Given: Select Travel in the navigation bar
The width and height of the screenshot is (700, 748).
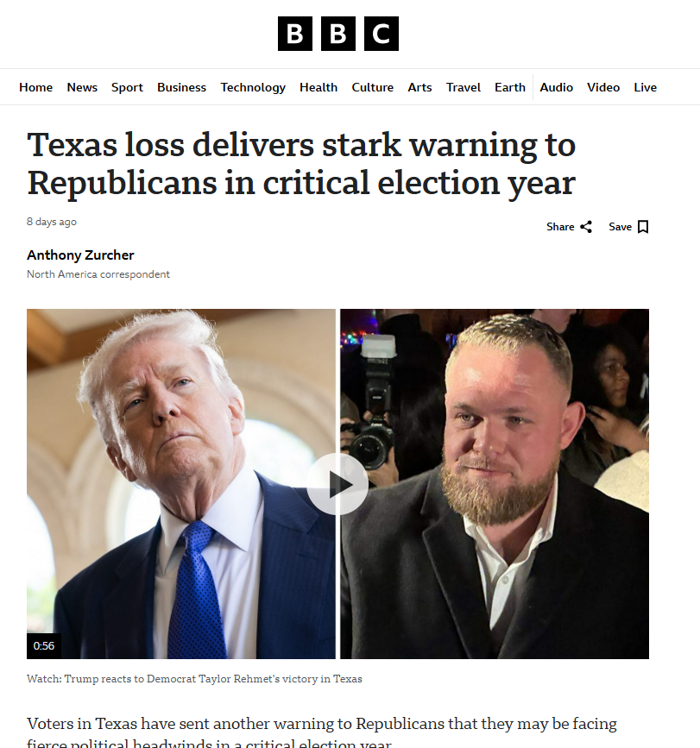Looking at the screenshot, I should (464, 87).
